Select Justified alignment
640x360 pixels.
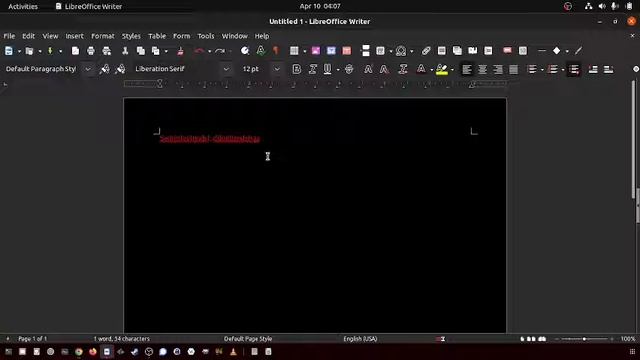click(x=513, y=69)
